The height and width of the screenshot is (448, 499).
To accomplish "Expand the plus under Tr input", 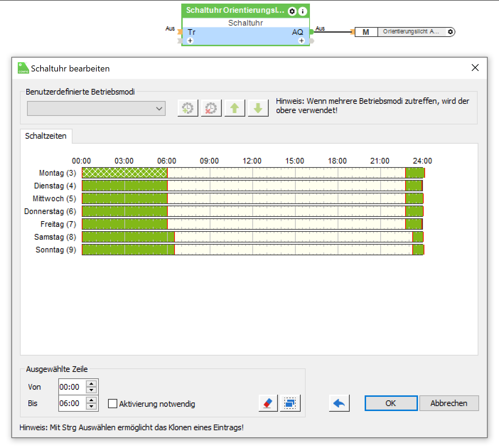I will tap(190, 41).
